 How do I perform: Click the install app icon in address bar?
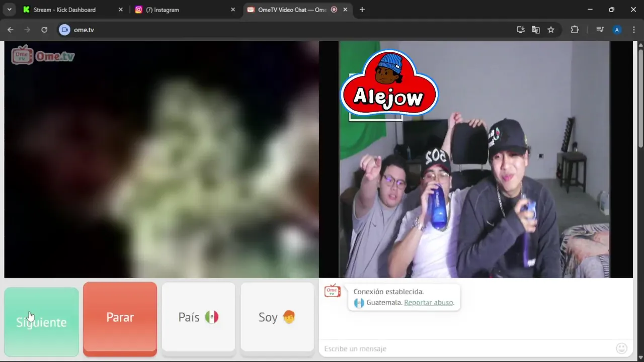click(521, 30)
